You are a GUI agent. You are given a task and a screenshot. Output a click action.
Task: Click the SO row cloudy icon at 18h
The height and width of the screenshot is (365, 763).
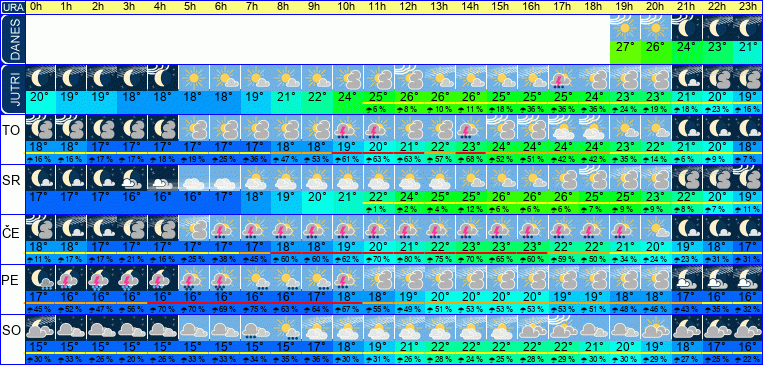click(595, 328)
